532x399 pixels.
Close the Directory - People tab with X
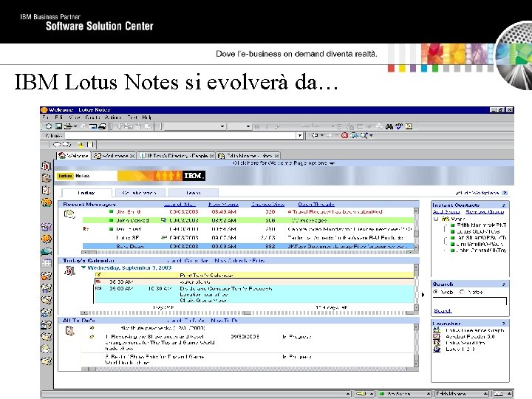(x=211, y=156)
